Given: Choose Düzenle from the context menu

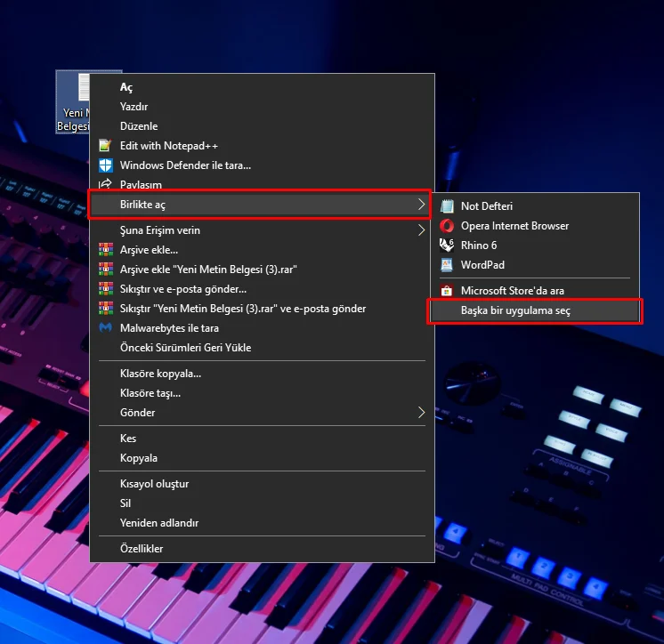Looking at the screenshot, I should 262,126.
